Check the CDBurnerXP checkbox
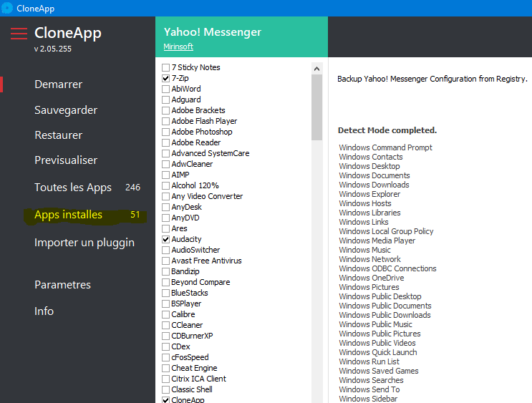The height and width of the screenshot is (403, 532). coord(165,336)
